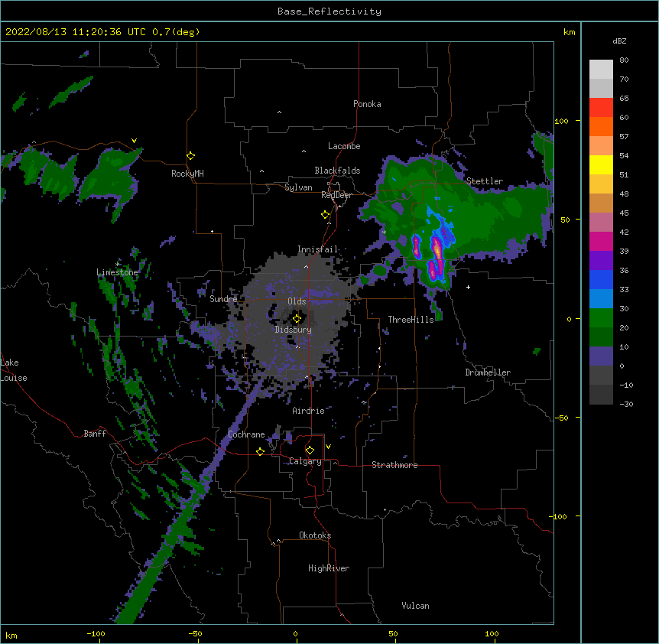Click the light gray 80 dBZ legend swatch

pos(601,70)
